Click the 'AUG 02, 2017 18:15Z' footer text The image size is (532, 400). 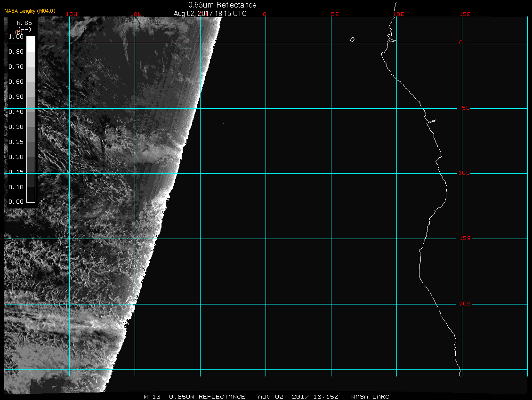(298, 397)
